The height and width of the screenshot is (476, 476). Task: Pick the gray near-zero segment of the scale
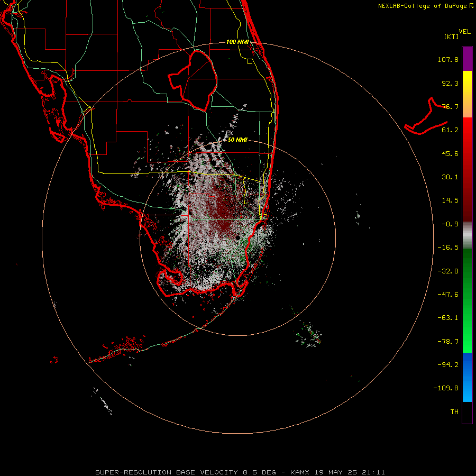click(467, 235)
